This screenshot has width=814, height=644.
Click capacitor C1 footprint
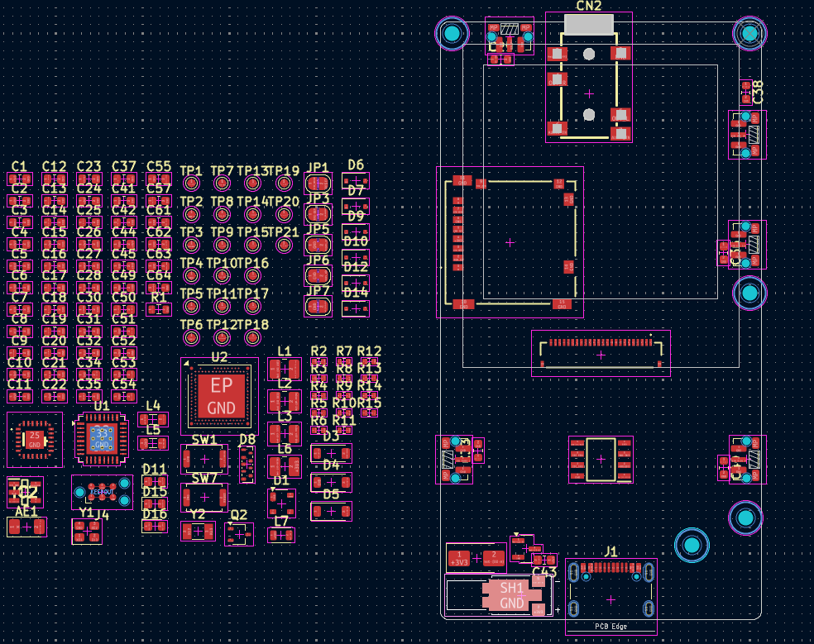coord(19,179)
